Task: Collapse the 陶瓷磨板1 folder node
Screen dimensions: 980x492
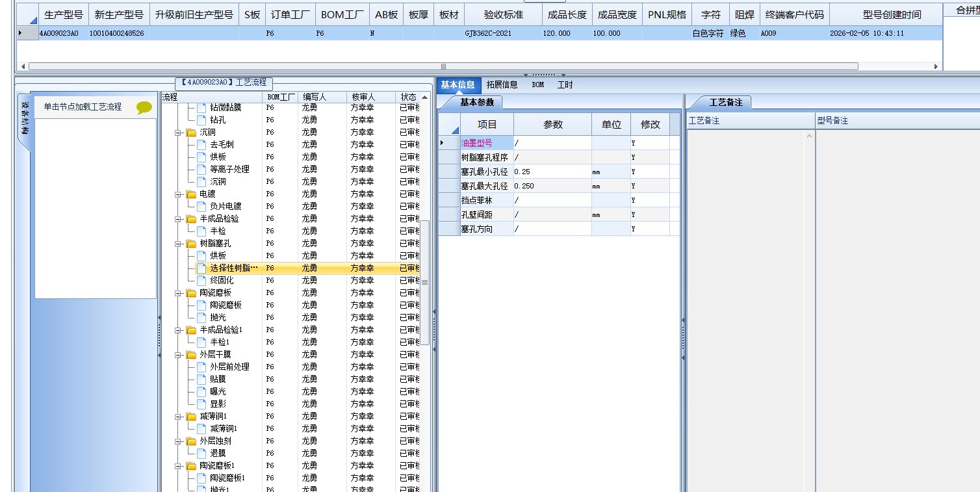Action: (178, 466)
